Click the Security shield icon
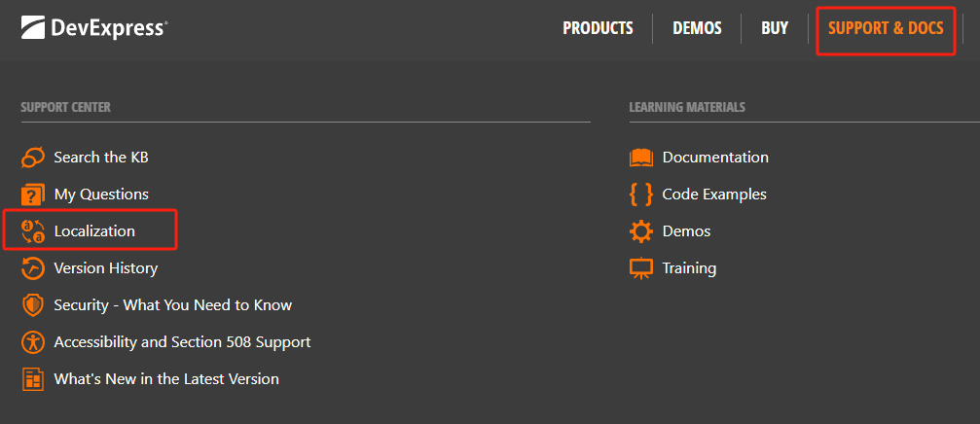Screen dimensions: 980x424 pyautogui.click(x=33, y=304)
